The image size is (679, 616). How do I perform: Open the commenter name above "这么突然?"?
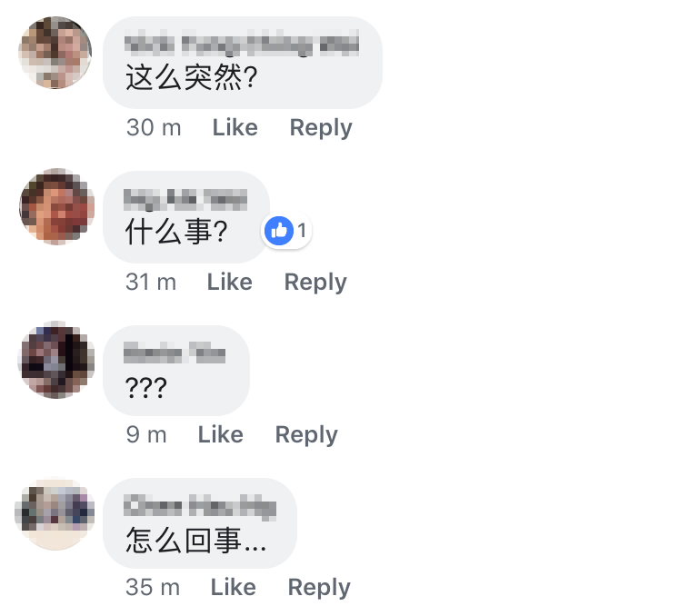click(x=242, y=44)
